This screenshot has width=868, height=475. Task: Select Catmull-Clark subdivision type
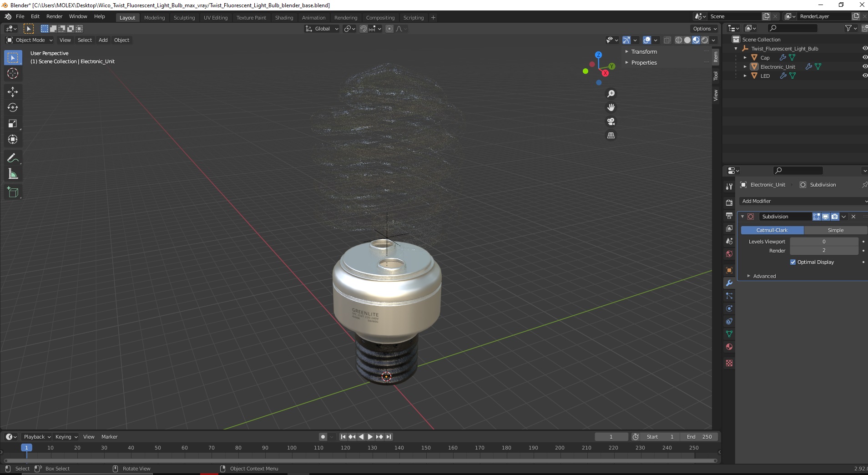click(x=772, y=230)
